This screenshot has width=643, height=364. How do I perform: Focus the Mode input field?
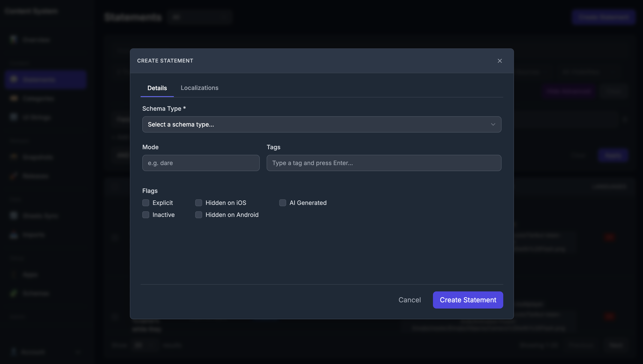pos(201,163)
